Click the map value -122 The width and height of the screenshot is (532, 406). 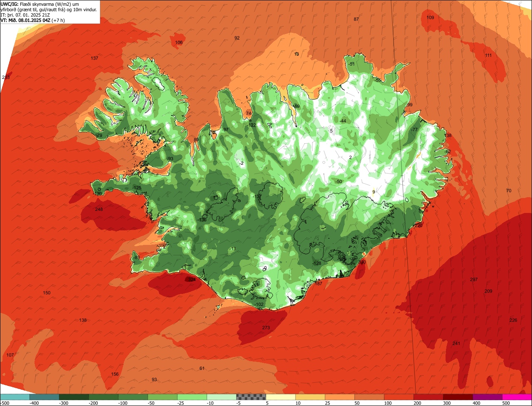pos(252,125)
